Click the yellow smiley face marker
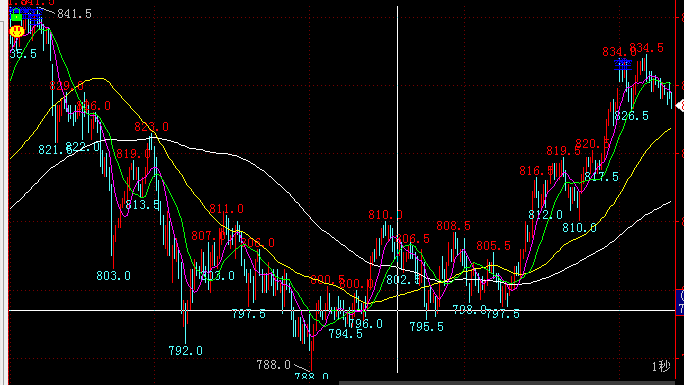This screenshot has width=684, height=385. 17,31
